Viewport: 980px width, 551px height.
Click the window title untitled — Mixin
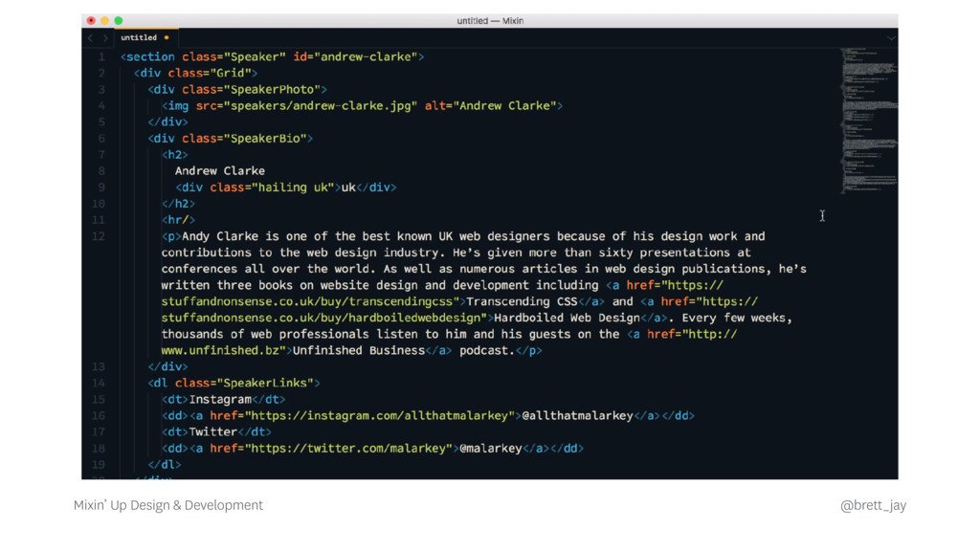pyautogui.click(x=490, y=21)
